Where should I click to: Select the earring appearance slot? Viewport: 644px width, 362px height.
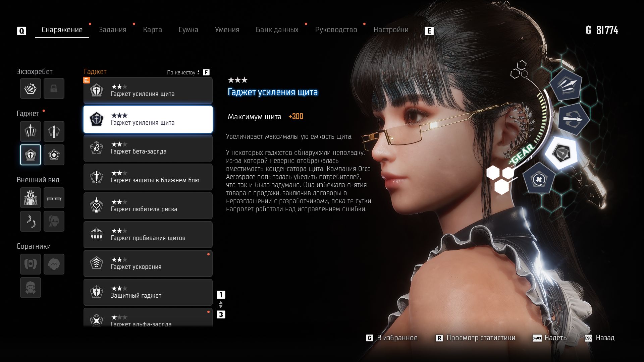tap(31, 221)
